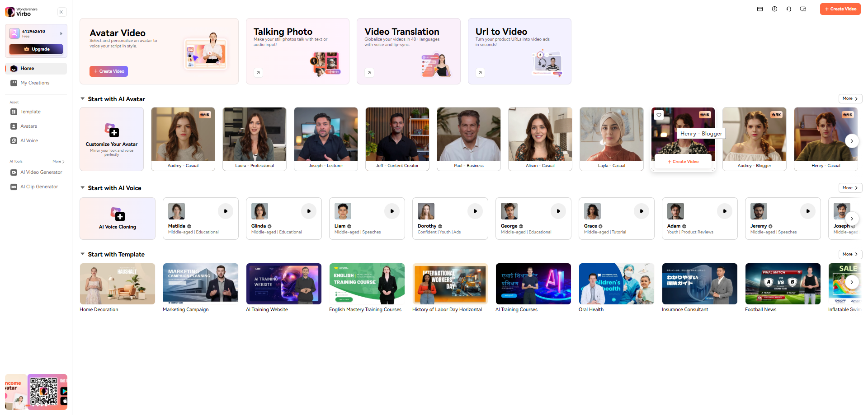Collapse the left sidebar

(x=62, y=12)
